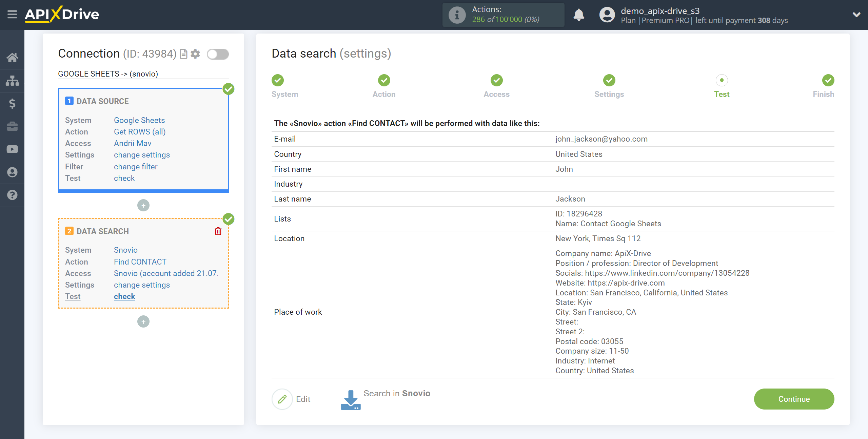Image resolution: width=868 pixels, height=439 pixels.
Task: Open the connections sitemap icon in sidebar
Action: [x=12, y=81]
